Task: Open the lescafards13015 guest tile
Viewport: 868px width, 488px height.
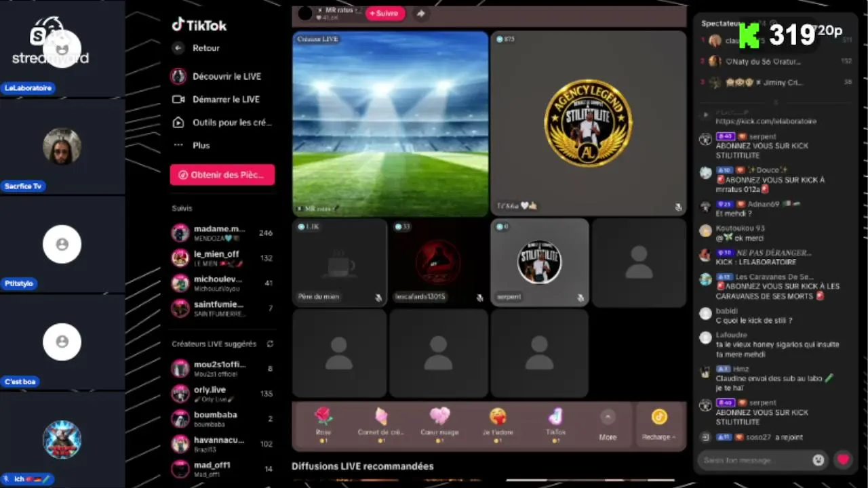Action: click(x=438, y=262)
